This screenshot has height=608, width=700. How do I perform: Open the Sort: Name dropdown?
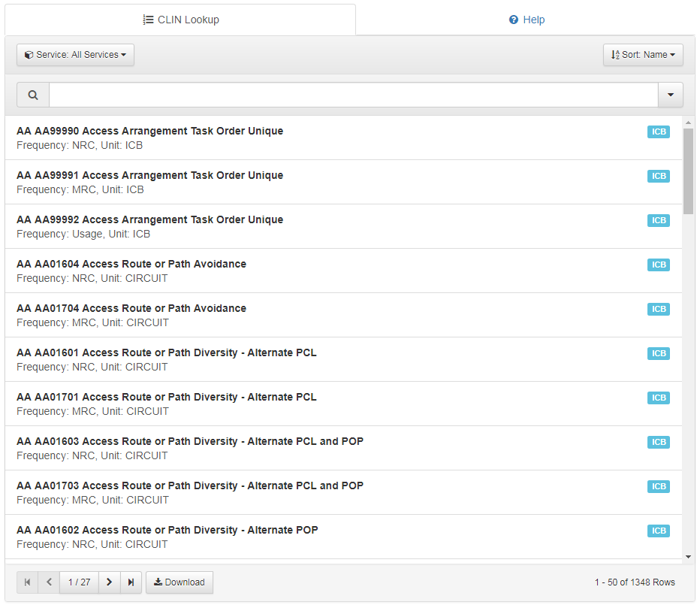point(642,55)
